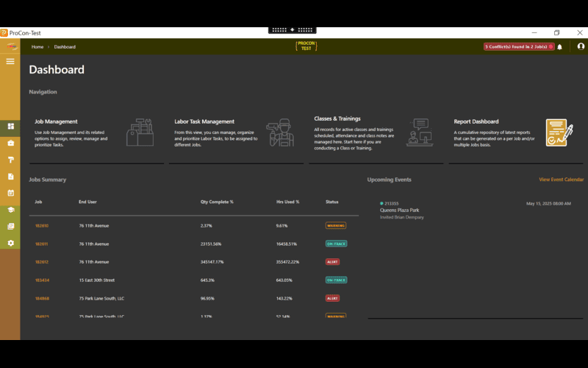This screenshot has height=368, width=588.
Task: Click the ALERT badge for job 182612
Action: (332, 262)
